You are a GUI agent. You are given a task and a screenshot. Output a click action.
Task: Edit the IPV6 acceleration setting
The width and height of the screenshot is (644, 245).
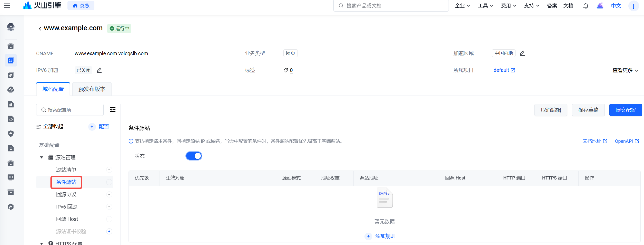(x=99, y=70)
